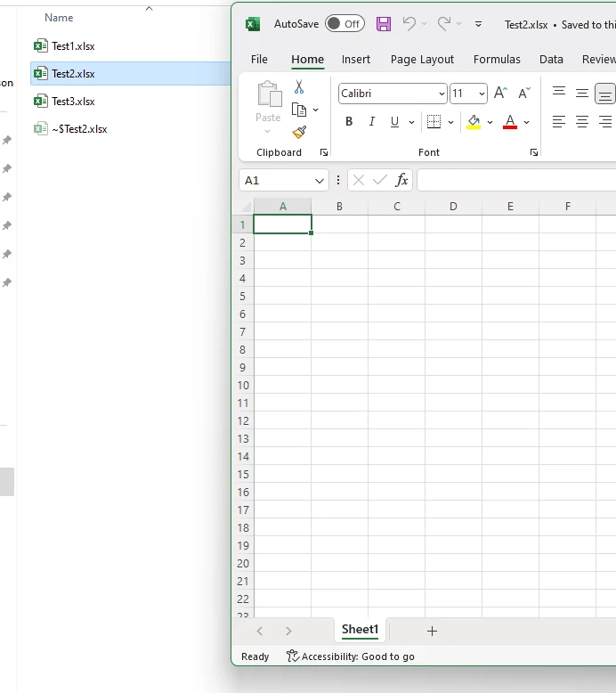Select Test3.xlsx in the file list
Screen dimensions: 616x693
point(73,102)
